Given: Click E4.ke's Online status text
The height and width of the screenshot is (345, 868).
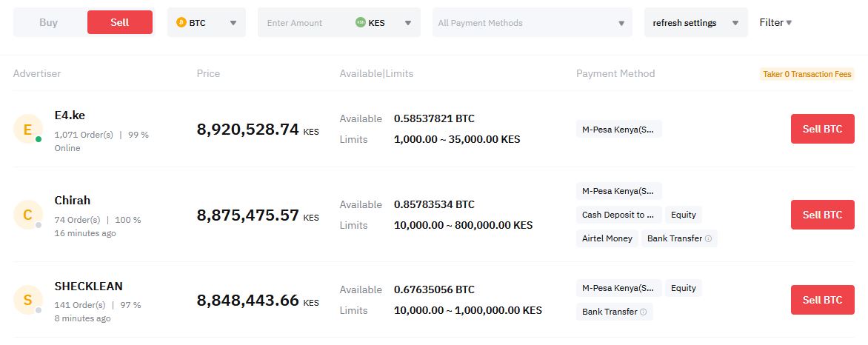Looking at the screenshot, I should pyautogui.click(x=67, y=148).
